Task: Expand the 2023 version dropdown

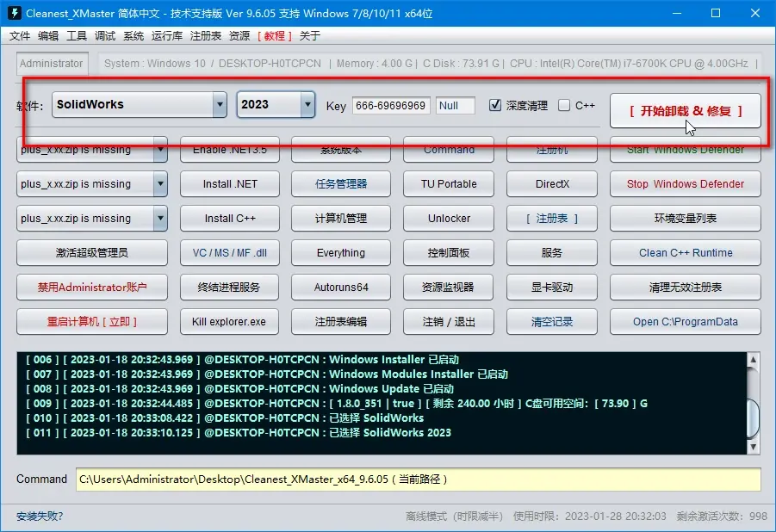Action: coord(307,104)
